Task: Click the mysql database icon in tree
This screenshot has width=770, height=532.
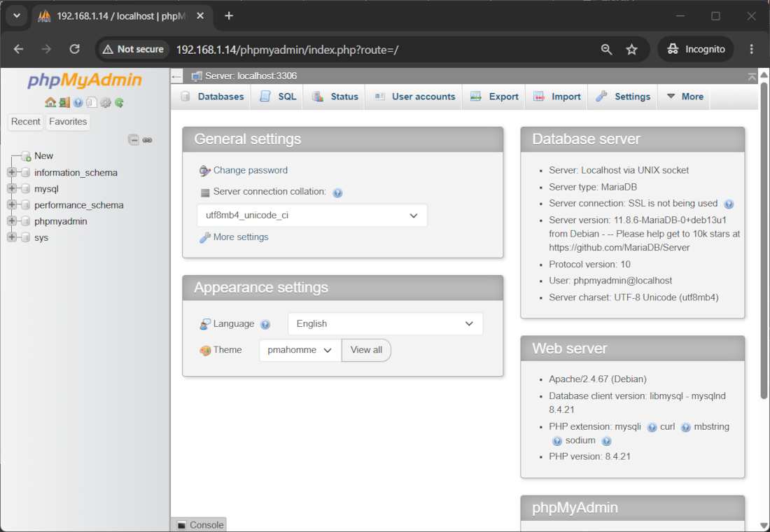Action: [26, 188]
